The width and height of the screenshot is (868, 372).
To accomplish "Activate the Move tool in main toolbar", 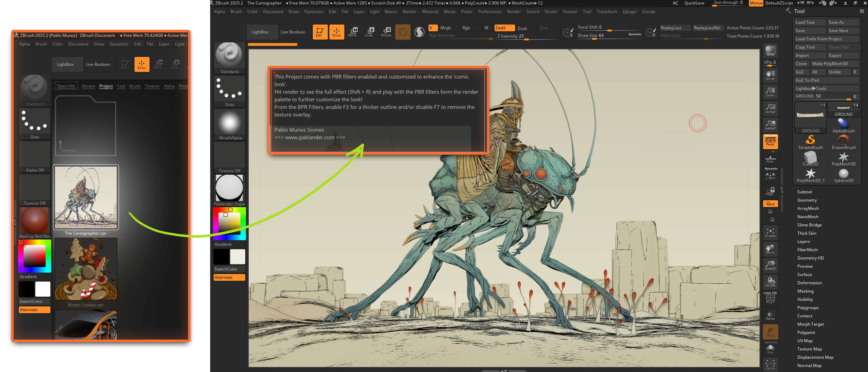I will [353, 32].
